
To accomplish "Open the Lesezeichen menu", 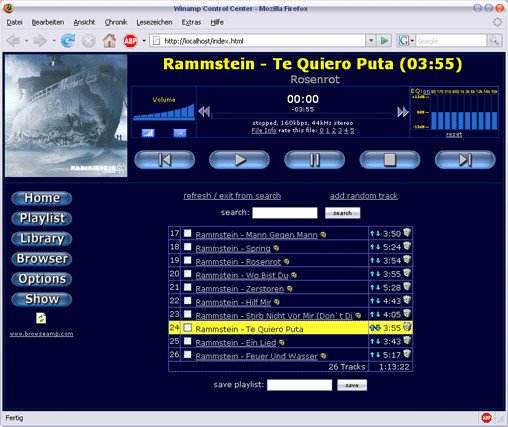I will click(x=154, y=22).
